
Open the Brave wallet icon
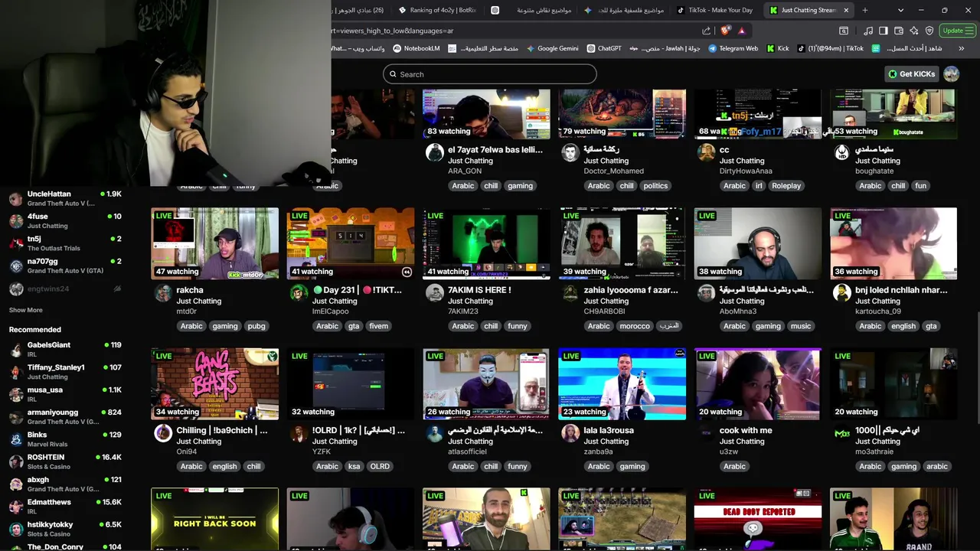[x=899, y=31]
